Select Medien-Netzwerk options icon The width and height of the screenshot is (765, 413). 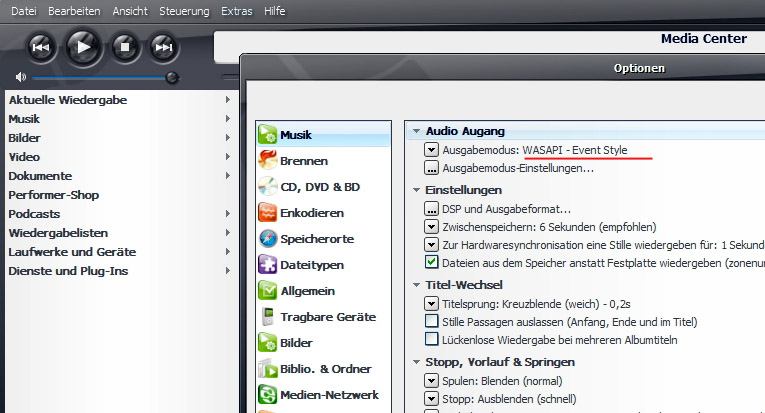(267, 394)
